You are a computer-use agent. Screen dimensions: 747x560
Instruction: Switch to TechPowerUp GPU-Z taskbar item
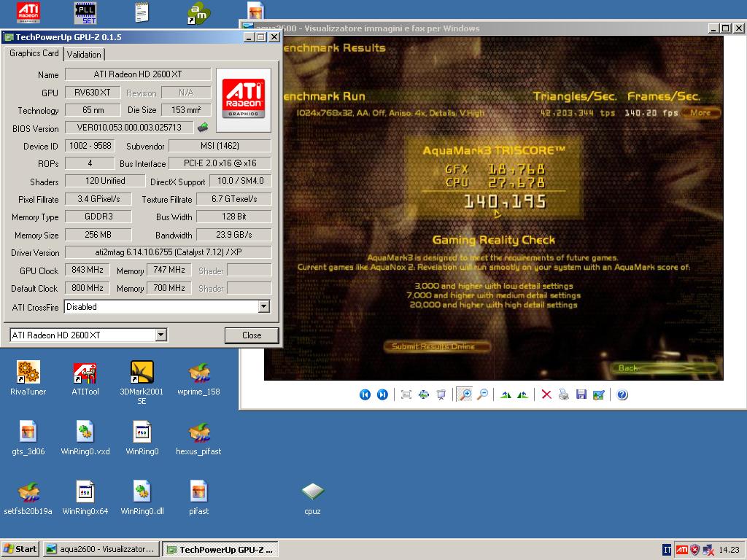point(220,549)
